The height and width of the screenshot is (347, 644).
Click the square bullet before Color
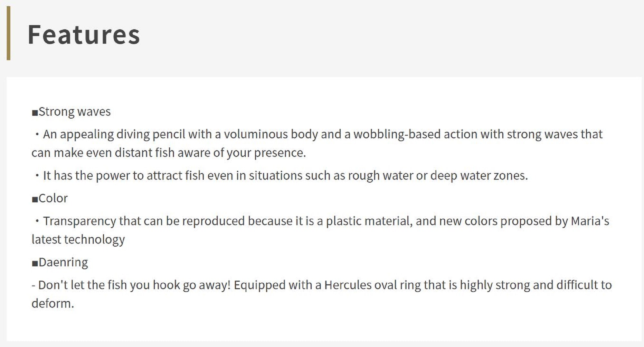(x=35, y=199)
